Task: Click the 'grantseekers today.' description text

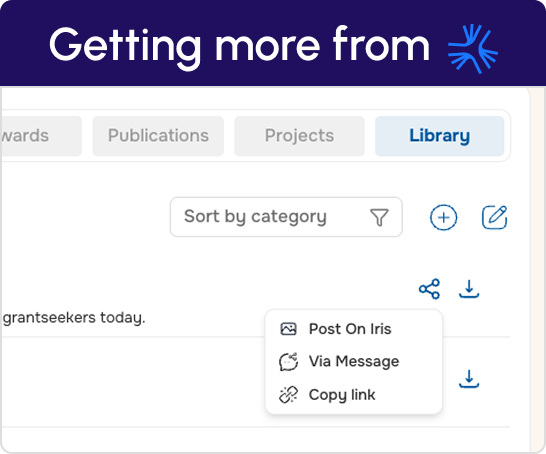Action: [x=74, y=318]
